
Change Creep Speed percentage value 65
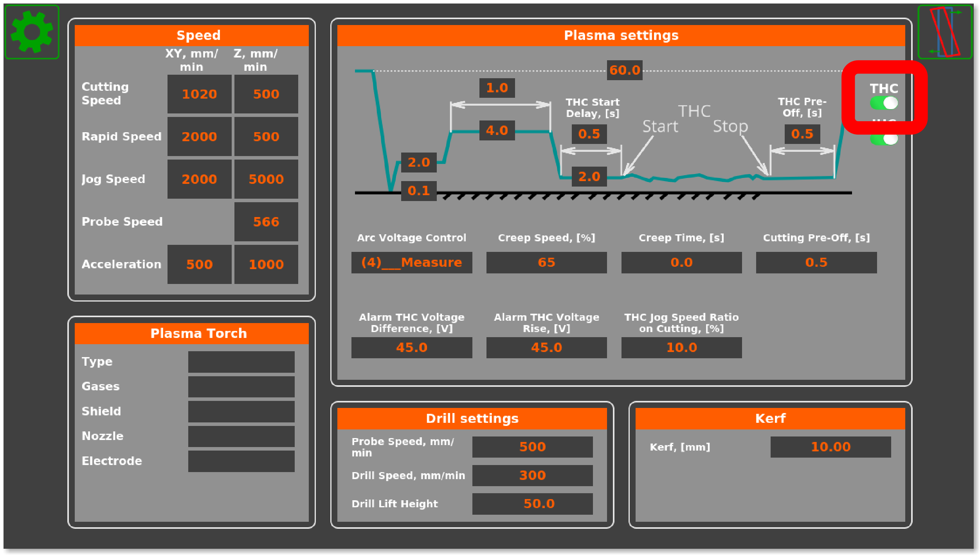(x=546, y=262)
